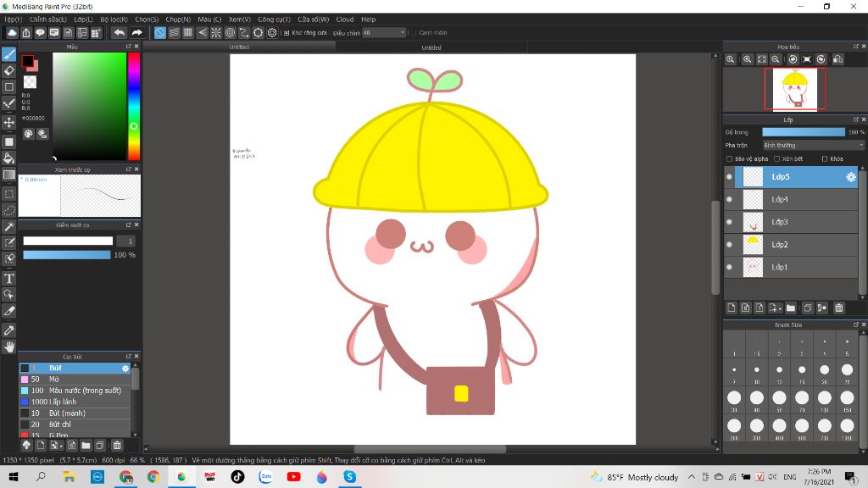
Task: Turn snap off with blue icon
Action: coord(159,33)
